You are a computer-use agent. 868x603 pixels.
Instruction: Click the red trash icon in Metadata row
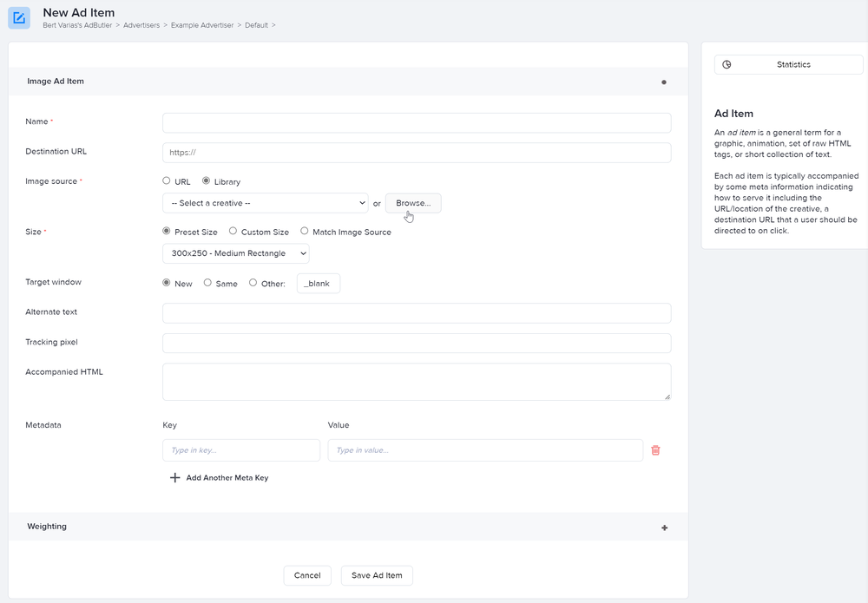(655, 450)
